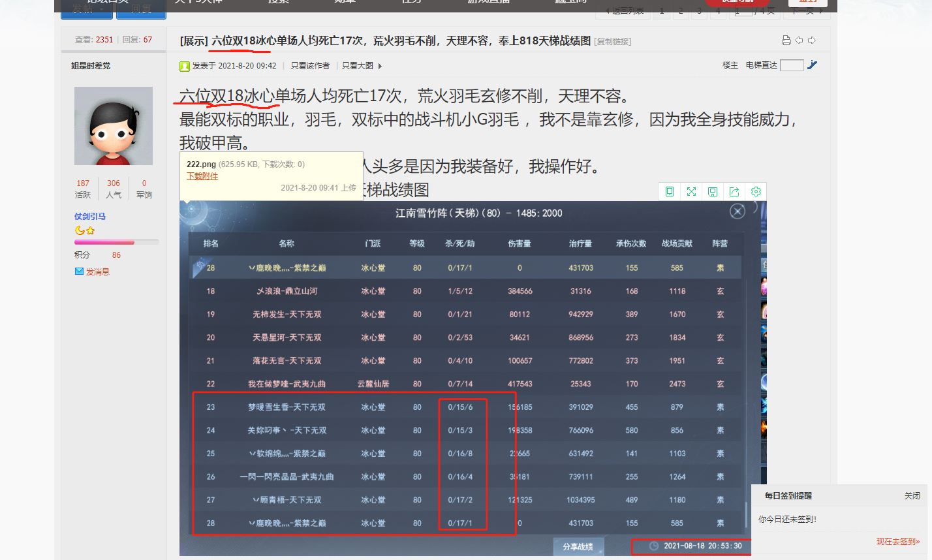
Task: Click 现在去签到 in the sign-in reminder
Action: pos(897,542)
